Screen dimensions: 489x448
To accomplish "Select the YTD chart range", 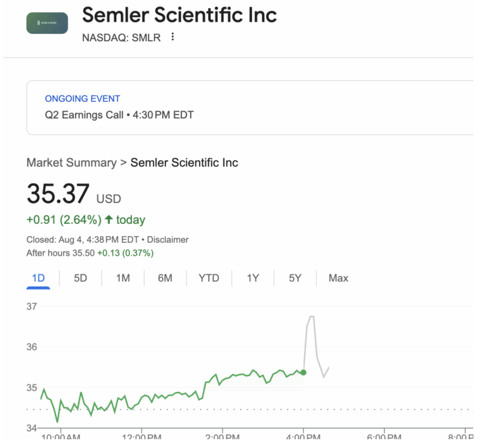I will coord(209,278).
